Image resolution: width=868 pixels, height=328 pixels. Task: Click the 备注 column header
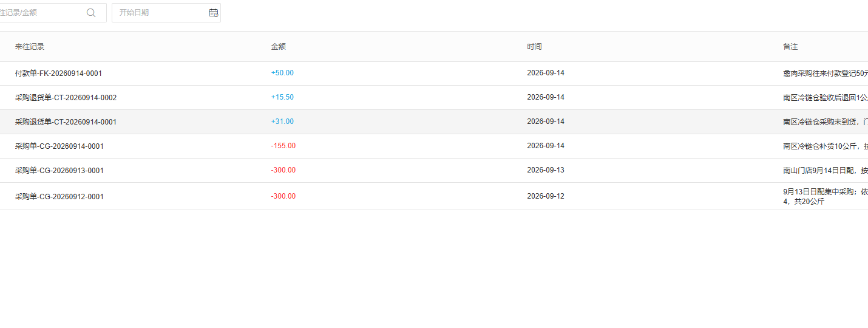click(x=790, y=47)
